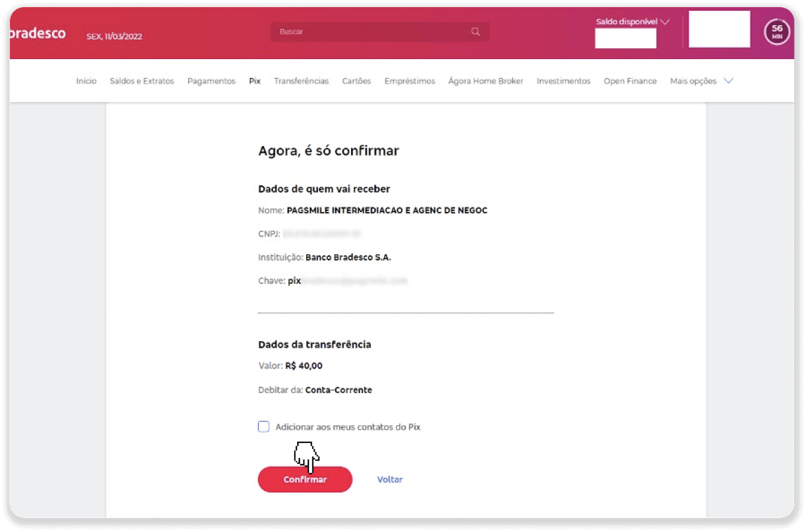Select Open Finance in the navigation bar

tap(630, 81)
